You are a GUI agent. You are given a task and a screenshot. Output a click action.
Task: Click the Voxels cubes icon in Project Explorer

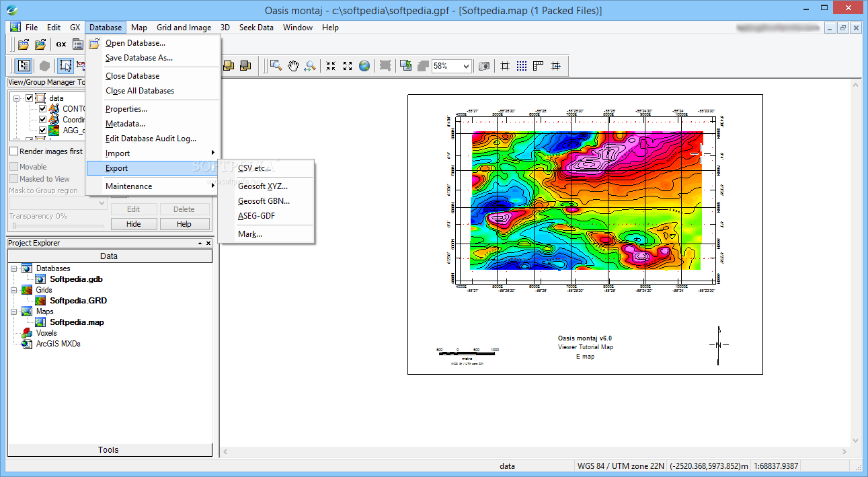(27, 333)
